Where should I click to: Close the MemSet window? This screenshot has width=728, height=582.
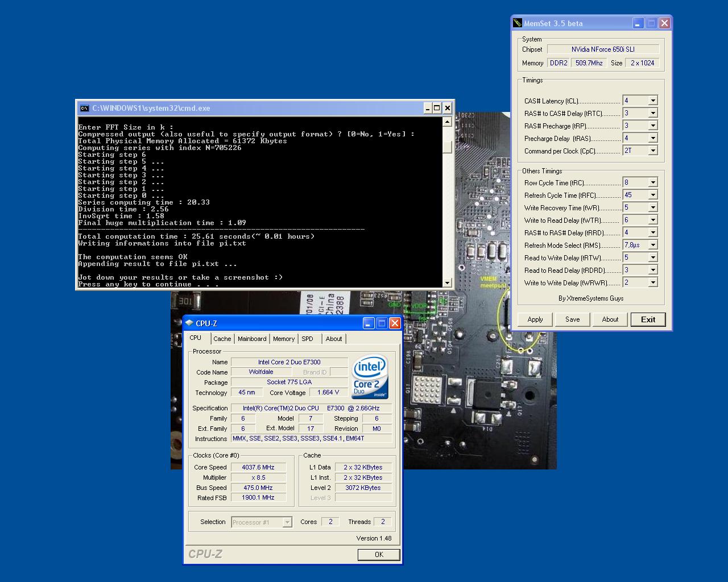click(x=664, y=23)
